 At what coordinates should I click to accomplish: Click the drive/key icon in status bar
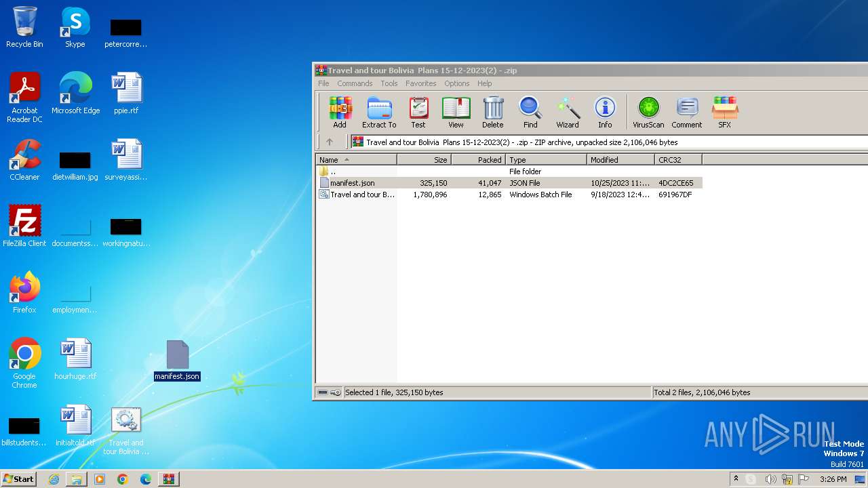330,392
